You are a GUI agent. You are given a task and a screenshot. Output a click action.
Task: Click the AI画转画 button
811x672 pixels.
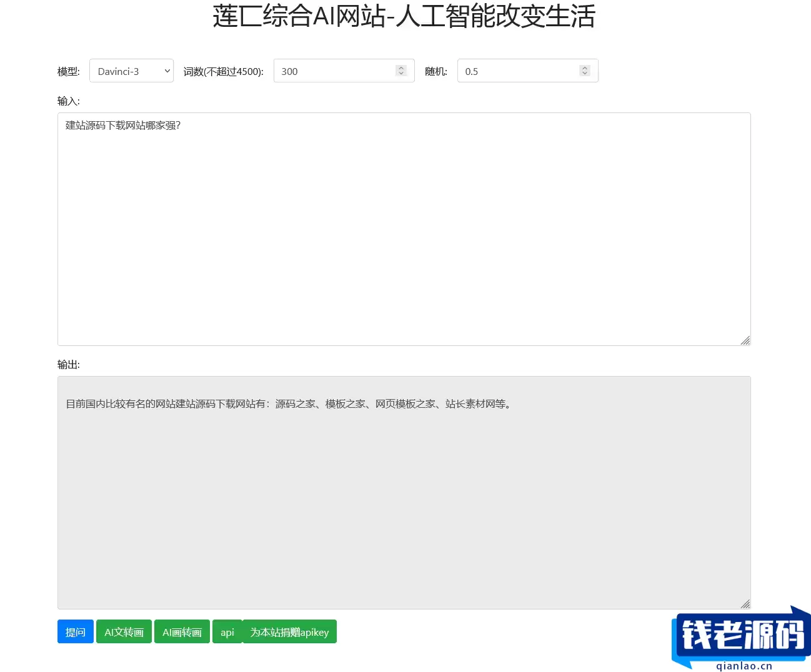(x=182, y=631)
